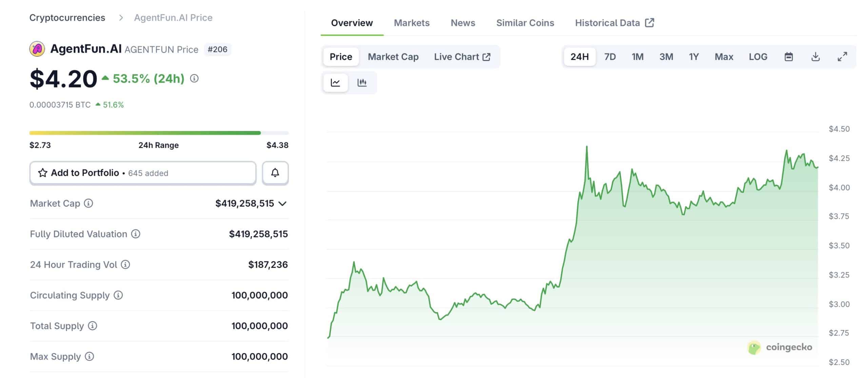Select the Price chart mode

click(341, 57)
